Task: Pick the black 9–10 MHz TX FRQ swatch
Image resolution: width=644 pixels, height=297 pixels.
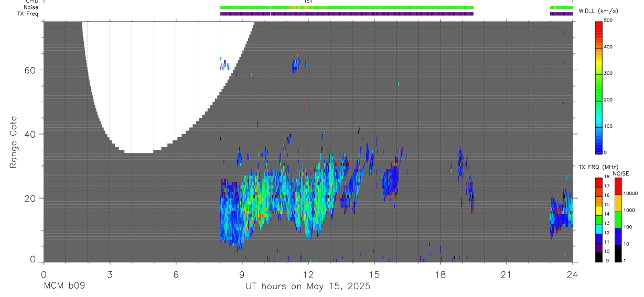Action: pyautogui.click(x=599, y=257)
